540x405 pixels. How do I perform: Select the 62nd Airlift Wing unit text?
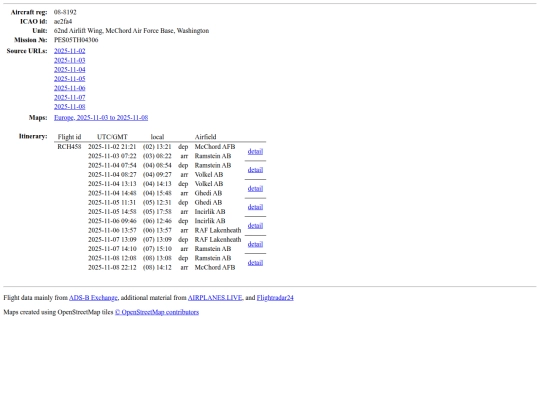132,31
